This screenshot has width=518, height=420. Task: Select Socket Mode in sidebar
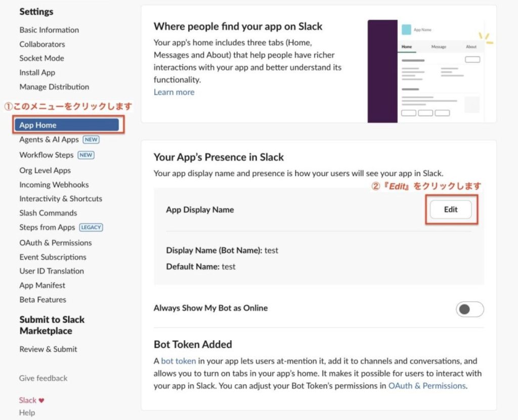(41, 58)
